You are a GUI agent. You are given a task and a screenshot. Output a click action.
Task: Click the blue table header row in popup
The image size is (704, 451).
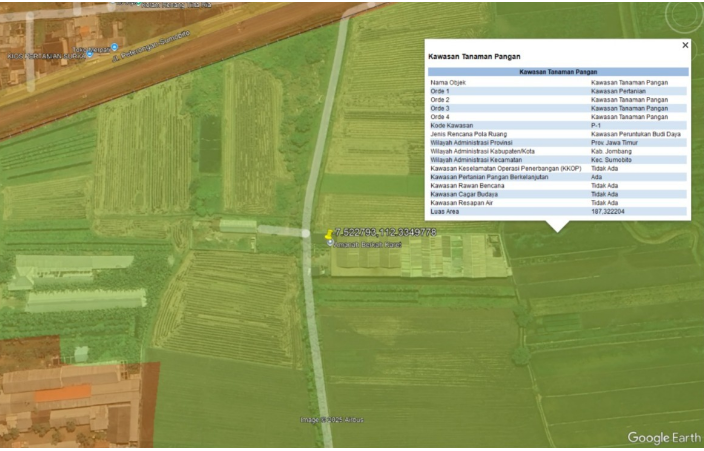click(558, 72)
